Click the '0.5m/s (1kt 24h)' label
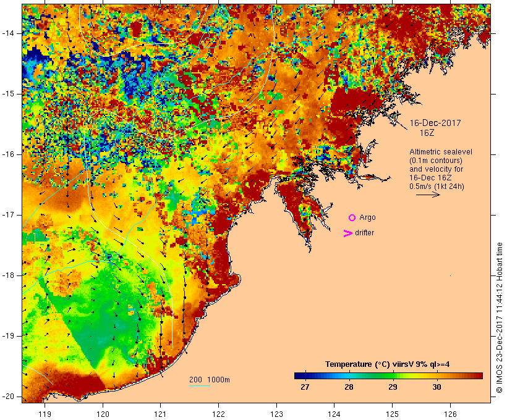This screenshot has width=507, height=420. pyautogui.click(x=437, y=187)
